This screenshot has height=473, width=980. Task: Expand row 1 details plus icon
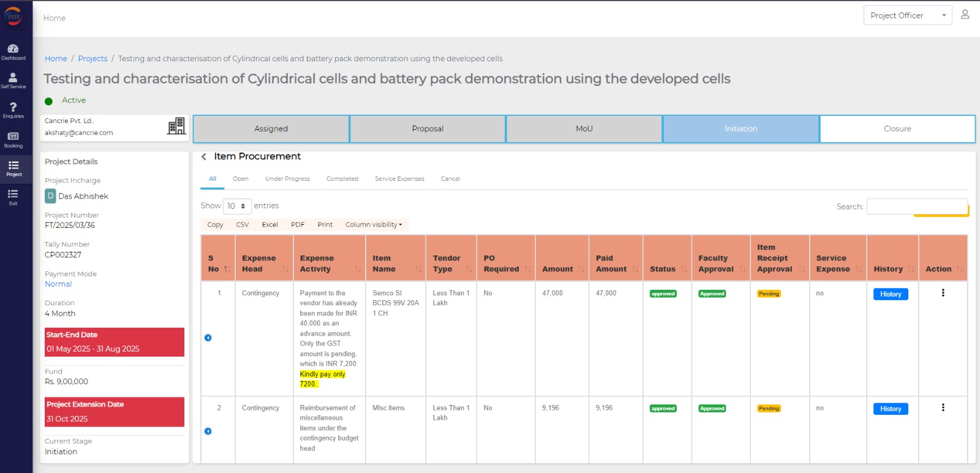click(x=208, y=338)
